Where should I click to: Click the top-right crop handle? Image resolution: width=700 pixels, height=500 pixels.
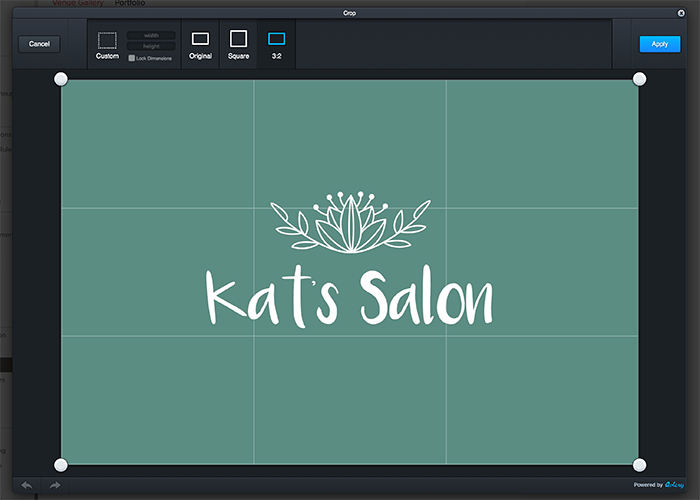click(639, 79)
